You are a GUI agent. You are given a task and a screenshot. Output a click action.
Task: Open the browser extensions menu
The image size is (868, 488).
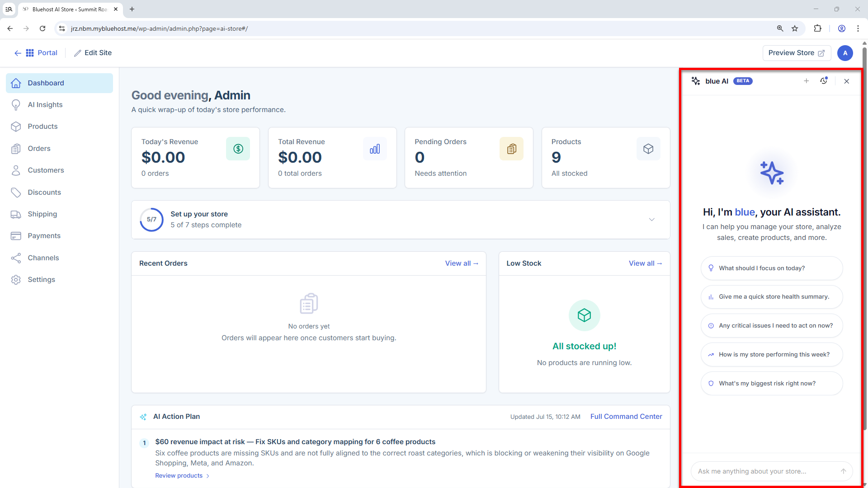point(817,28)
